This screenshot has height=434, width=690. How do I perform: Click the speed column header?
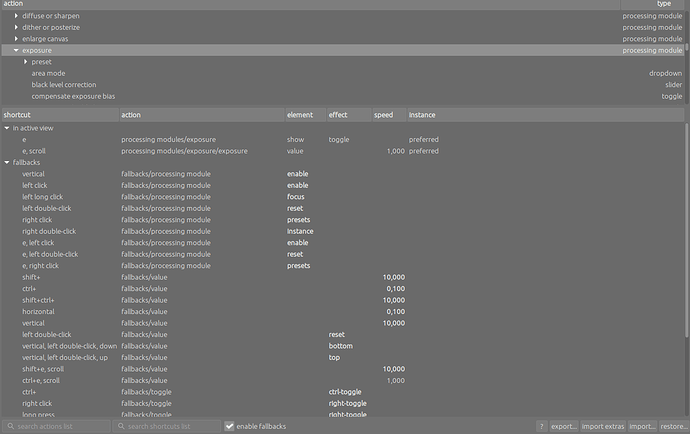coord(388,115)
